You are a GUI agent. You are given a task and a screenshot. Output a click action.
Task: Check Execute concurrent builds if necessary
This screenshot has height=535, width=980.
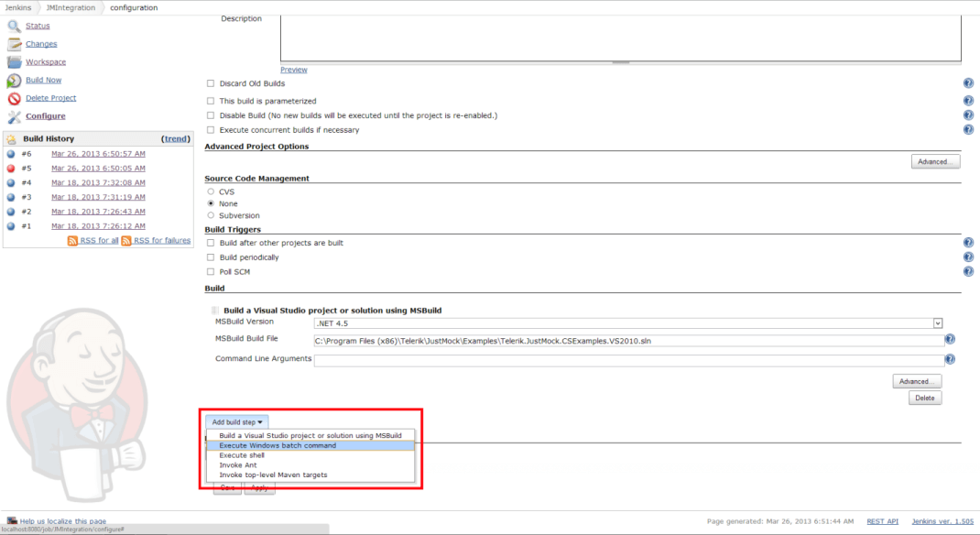coord(211,130)
